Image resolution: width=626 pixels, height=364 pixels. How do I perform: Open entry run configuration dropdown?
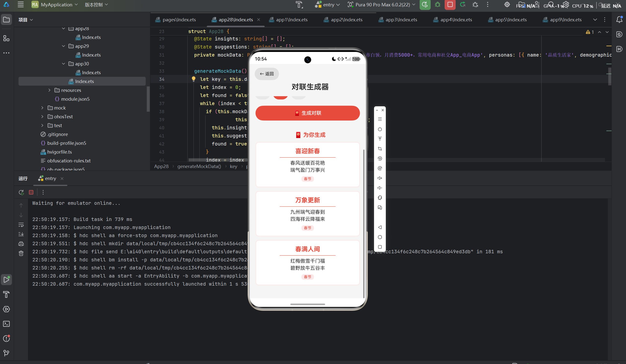327,4
